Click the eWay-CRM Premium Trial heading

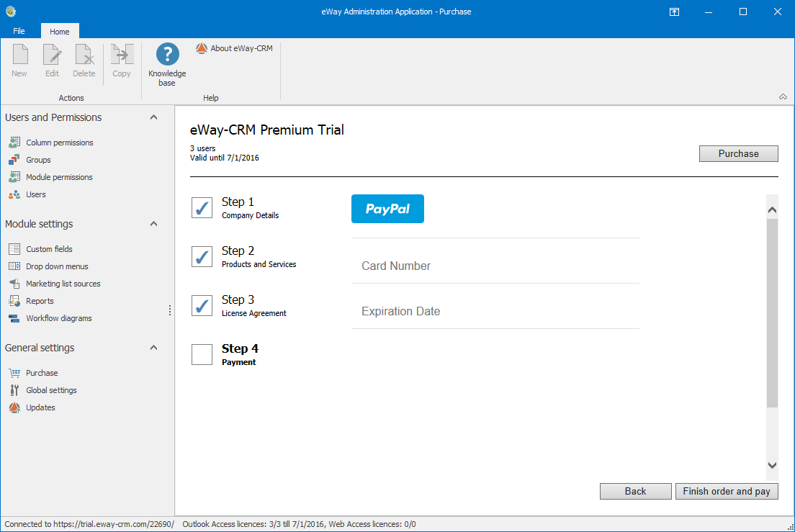click(x=266, y=130)
